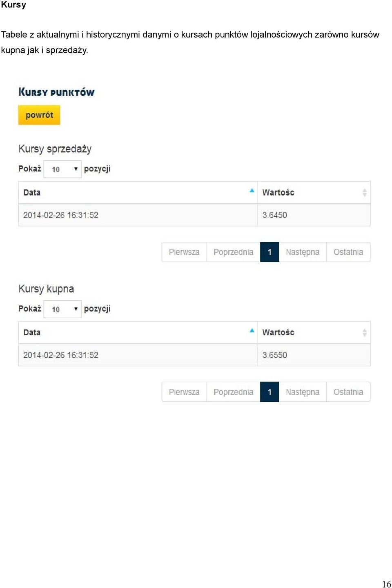
Task: Open the Pokaż dropdown under Kursy sprzedaży
Action: pyautogui.click(x=62, y=169)
